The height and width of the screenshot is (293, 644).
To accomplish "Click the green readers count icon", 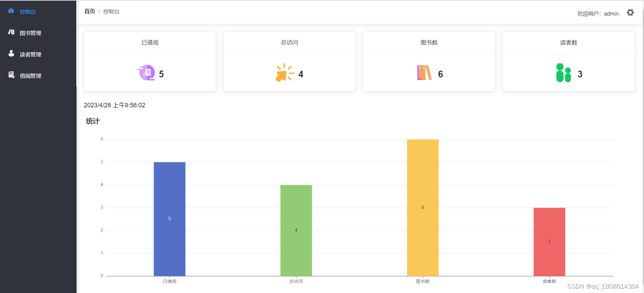I will click(563, 73).
